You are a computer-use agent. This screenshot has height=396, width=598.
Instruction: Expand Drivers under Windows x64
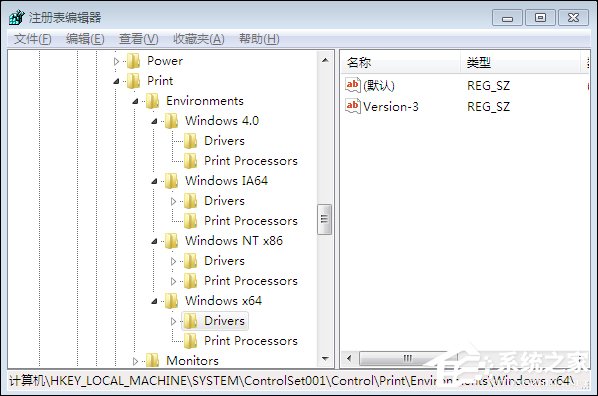click(x=174, y=321)
